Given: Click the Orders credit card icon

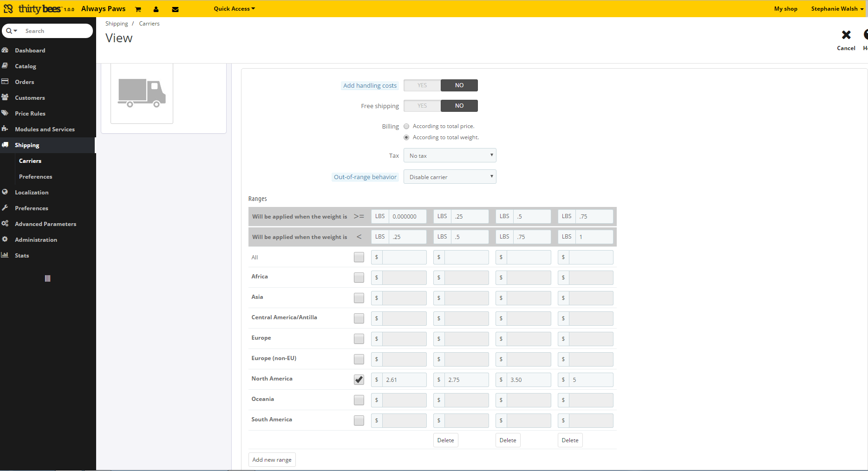Looking at the screenshot, I should pos(5,82).
